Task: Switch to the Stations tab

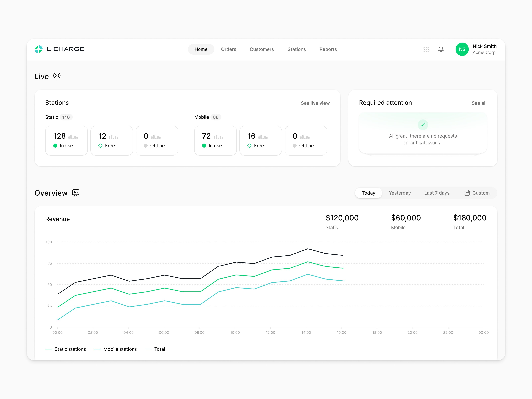Action: click(x=297, y=49)
